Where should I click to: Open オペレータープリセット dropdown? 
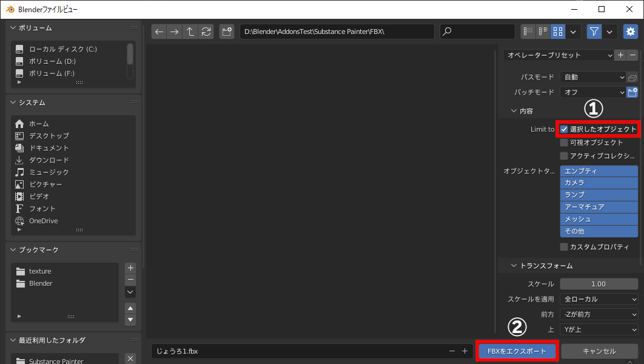pos(558,55)
